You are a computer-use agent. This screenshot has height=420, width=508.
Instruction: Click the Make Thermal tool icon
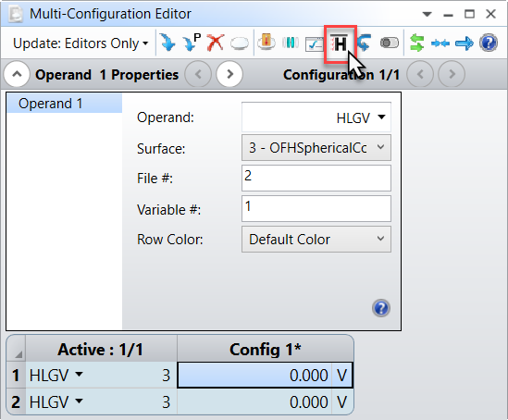266,43
